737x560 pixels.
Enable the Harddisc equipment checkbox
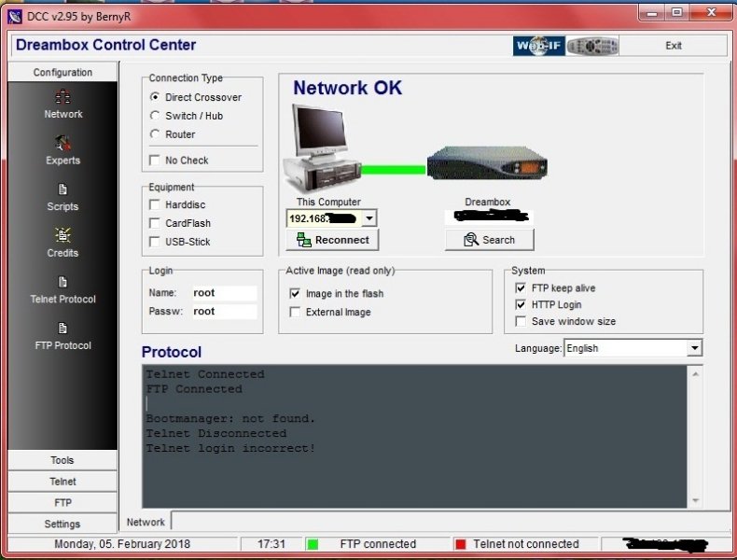tap(155, 204)
